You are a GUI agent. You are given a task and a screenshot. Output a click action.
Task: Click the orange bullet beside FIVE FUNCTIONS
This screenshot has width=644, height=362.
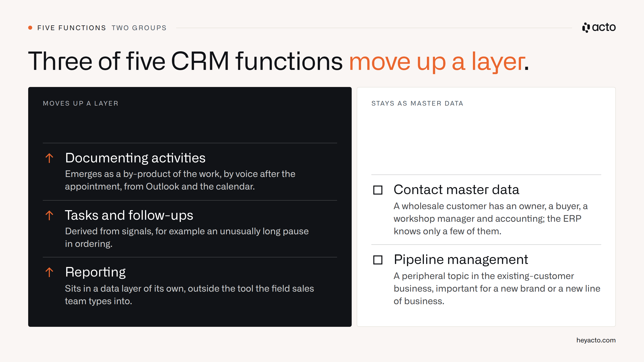click(x=30, y=28)
